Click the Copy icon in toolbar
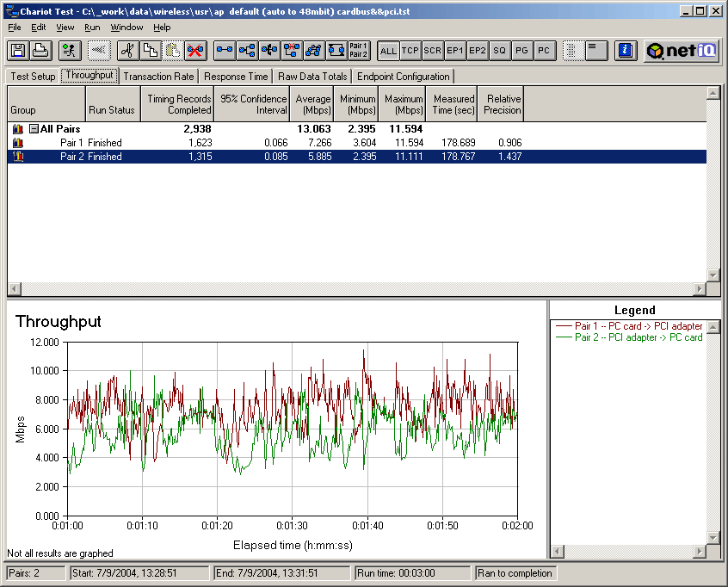This screenshot has width=728, height=587. coord(150,51)
